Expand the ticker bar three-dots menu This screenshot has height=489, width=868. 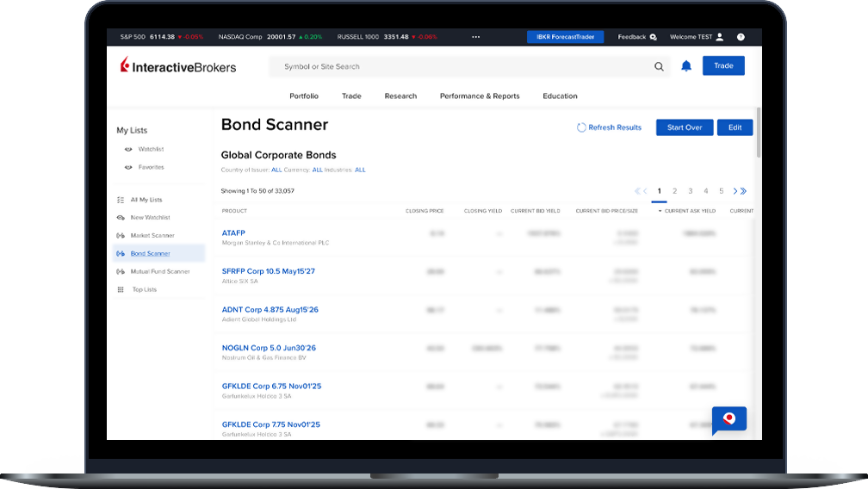[x=476, y=37]
